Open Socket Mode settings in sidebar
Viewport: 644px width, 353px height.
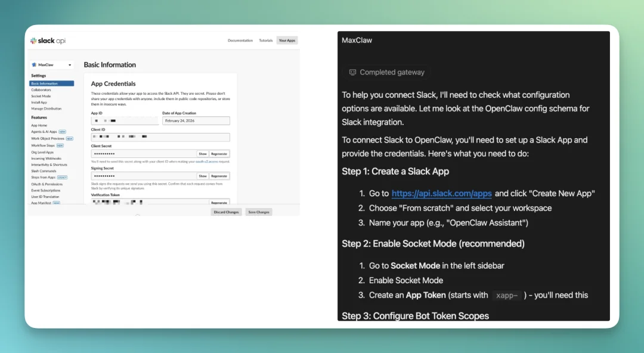point(41,96)
